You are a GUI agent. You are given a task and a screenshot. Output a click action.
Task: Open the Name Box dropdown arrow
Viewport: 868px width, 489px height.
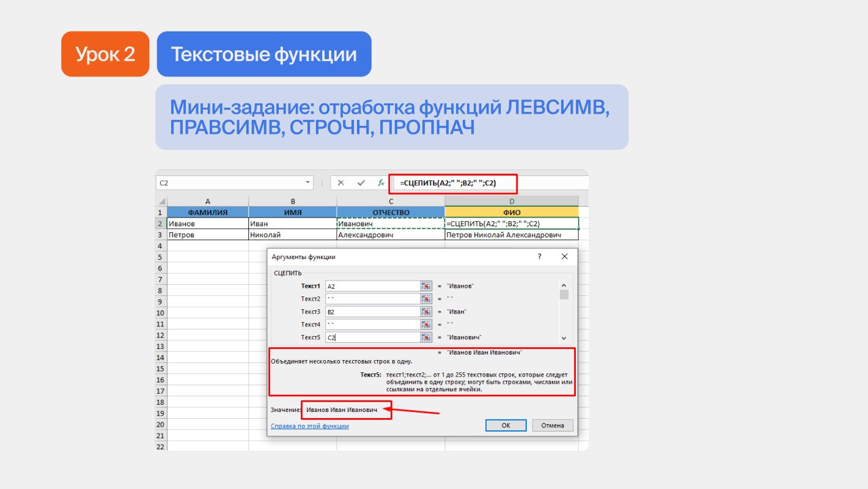[308, 183]
